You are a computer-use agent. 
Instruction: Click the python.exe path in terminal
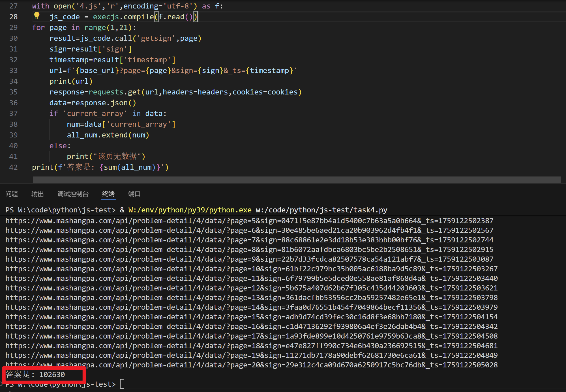[x=190, y=210]
